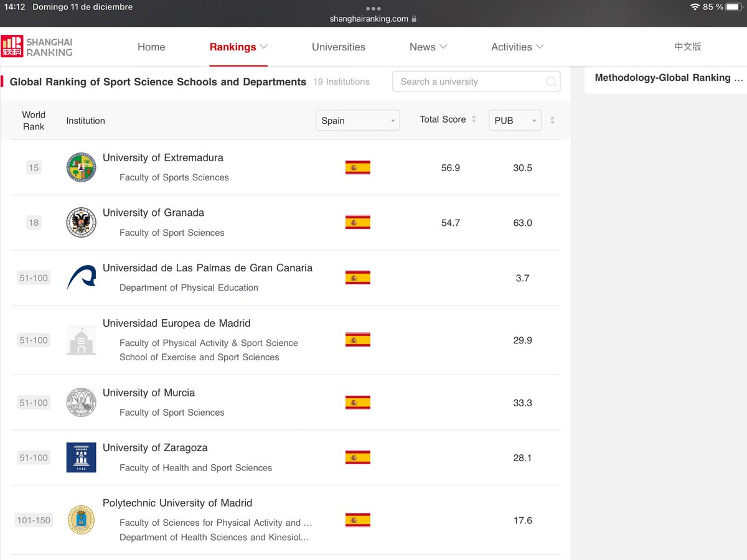Open the Universities nav item
The width and height of the screenshot is (747, 560).
339,47
